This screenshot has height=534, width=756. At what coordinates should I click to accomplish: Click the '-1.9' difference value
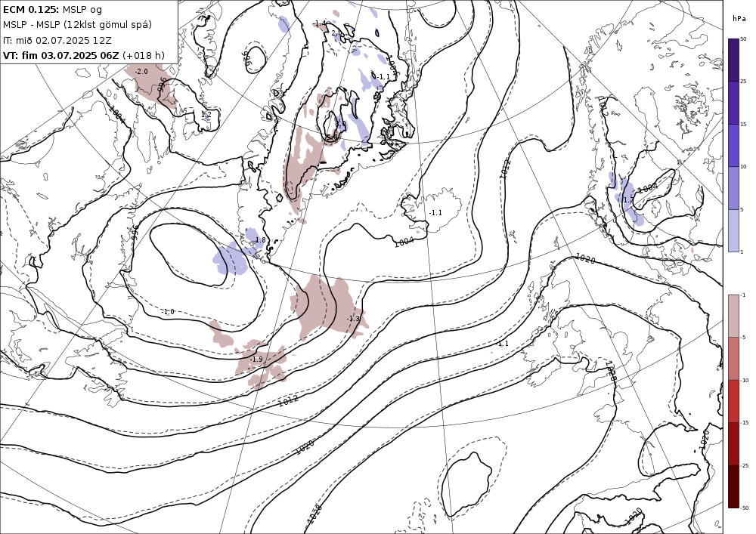[256, 360]
